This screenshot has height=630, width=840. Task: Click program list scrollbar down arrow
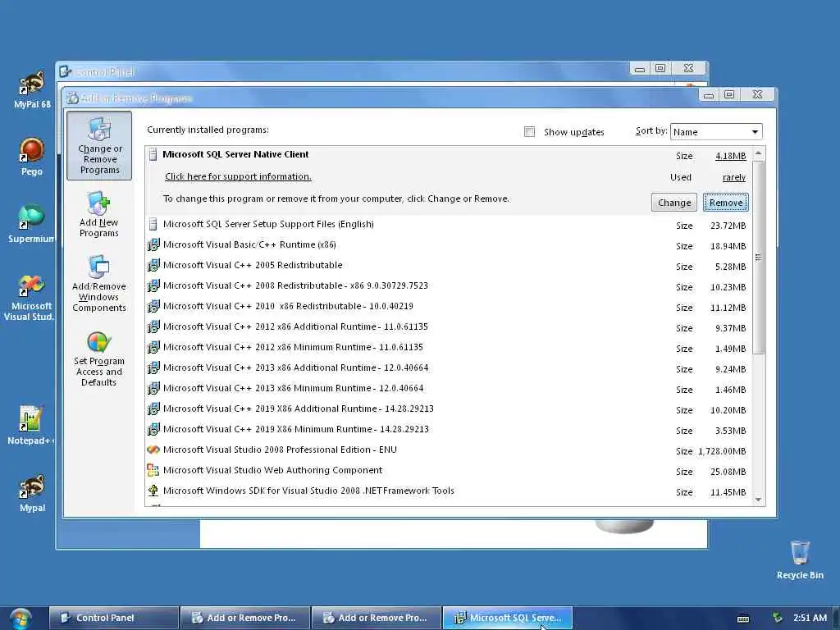pos(758,500)
